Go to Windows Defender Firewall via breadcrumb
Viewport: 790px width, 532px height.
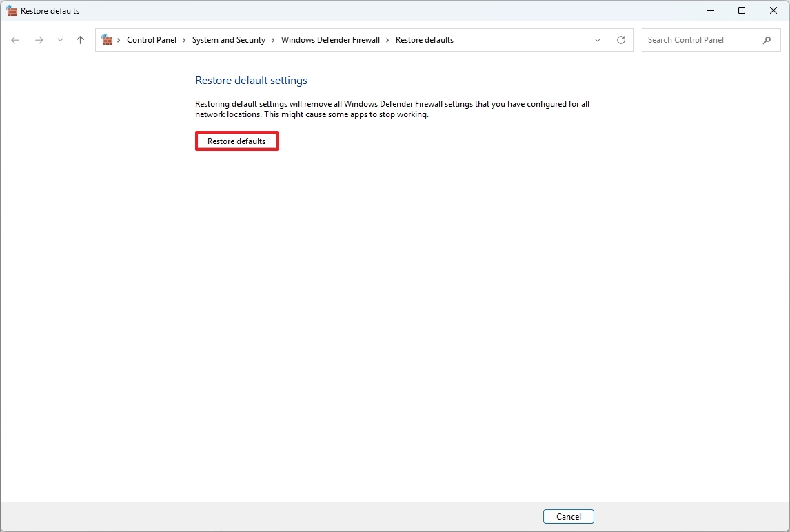[330, 39]
